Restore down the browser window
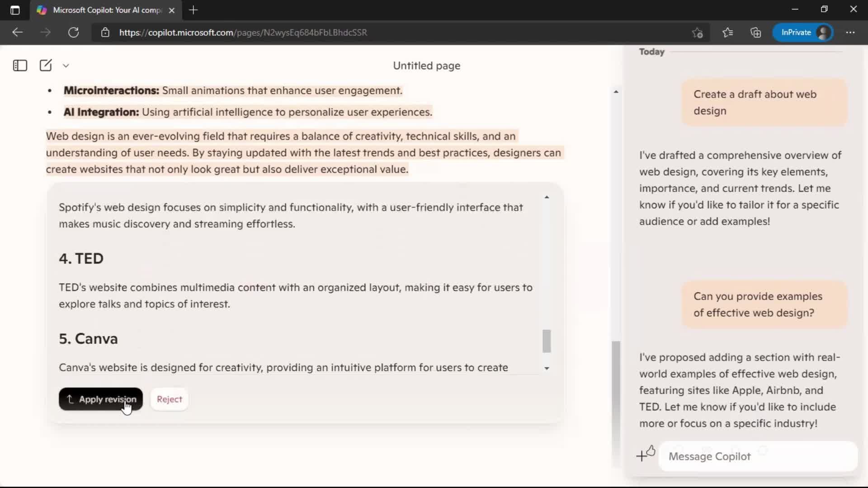The image size is (868, 488). 824,9
